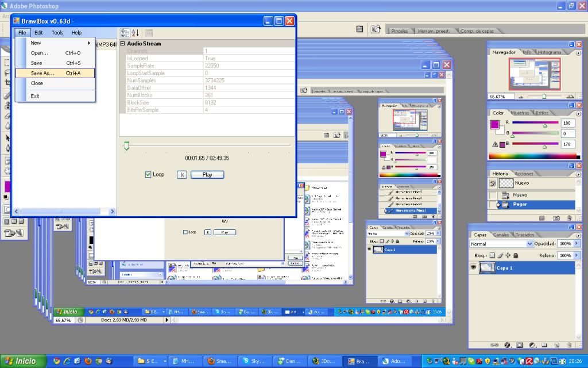Click the Alphabetical sort icon in BrawlBox
The width and height of the screenshot is (588, 368).
(136, 33)
